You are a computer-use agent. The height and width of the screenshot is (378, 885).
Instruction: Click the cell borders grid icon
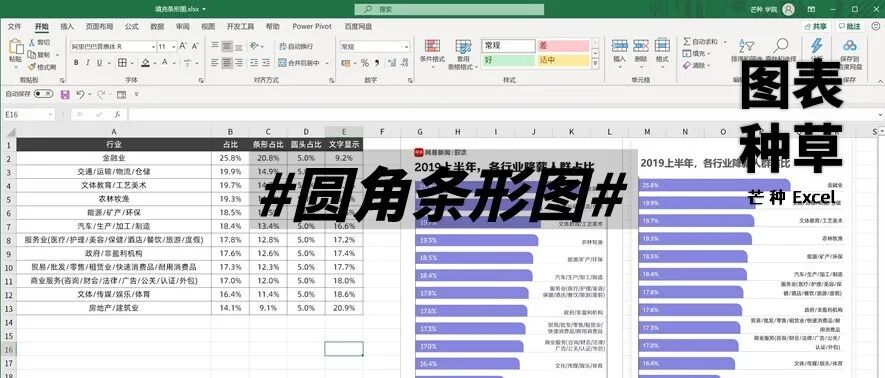click(122, 63)
